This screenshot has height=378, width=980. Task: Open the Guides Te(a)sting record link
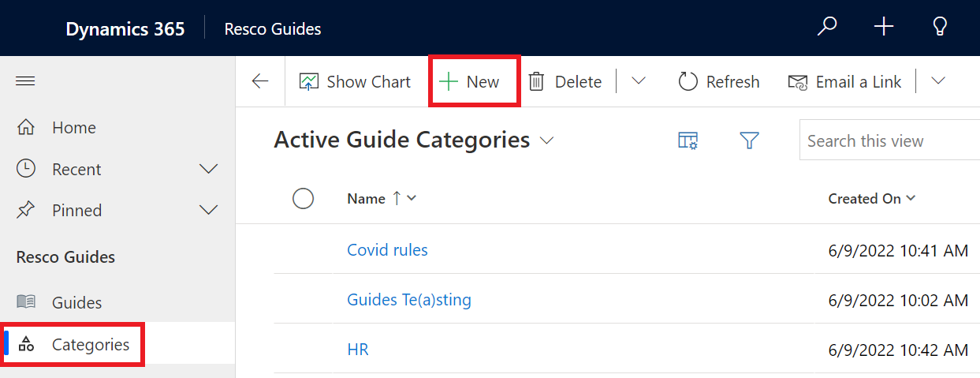(x=409, y=300)
